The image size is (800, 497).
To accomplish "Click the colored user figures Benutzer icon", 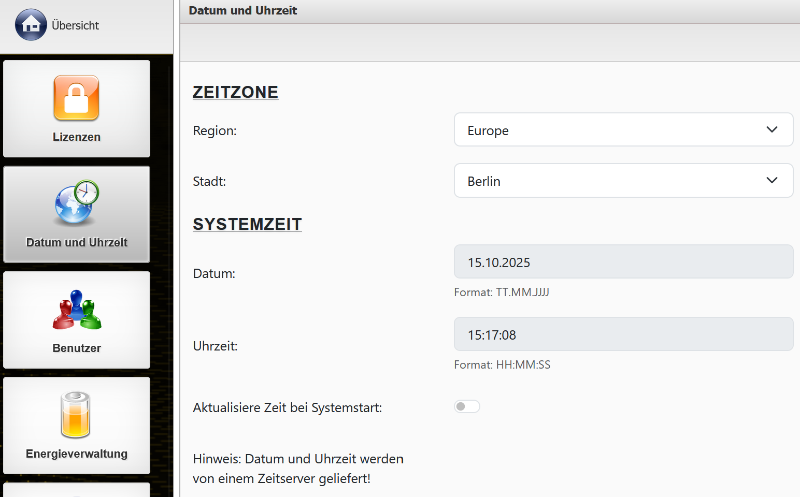I will (x=76, y=309).
